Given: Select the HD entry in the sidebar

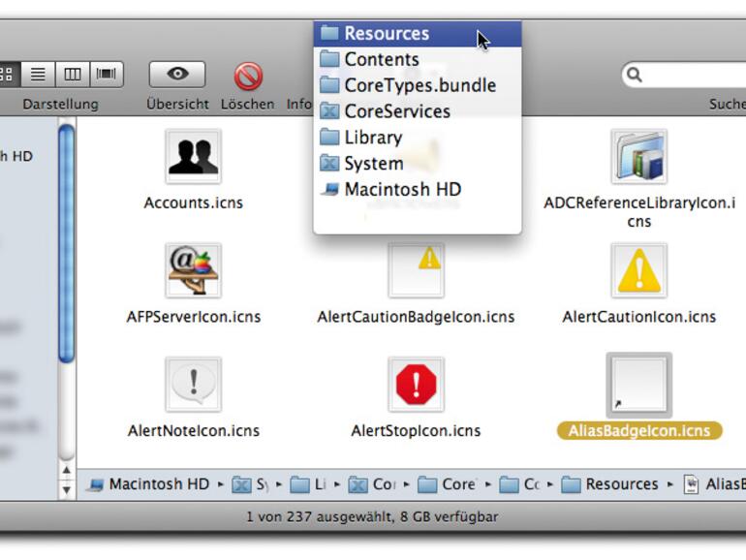Looking at the screenshot, I should click(x=16, y=156).
